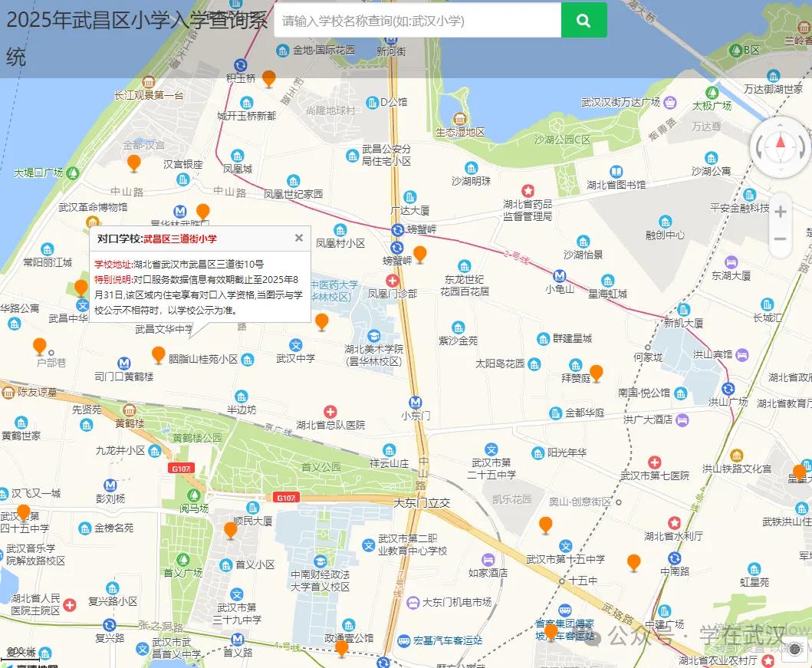This screenshot has width=812, height=668.
Task: Click the 武昌区三道街小学 school name link
Action: point(180,239)
